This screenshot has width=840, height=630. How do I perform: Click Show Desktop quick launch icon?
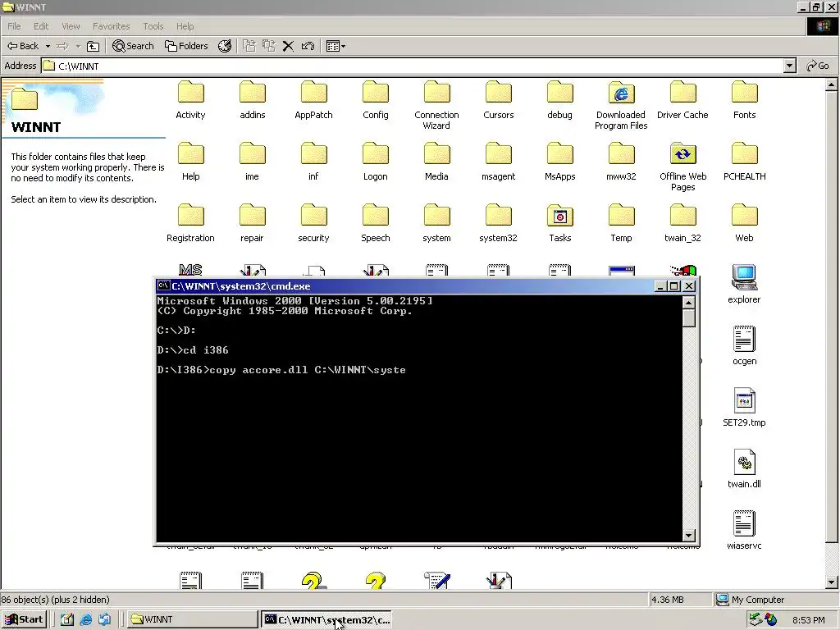pyautogui.click(x=67, y=619)
